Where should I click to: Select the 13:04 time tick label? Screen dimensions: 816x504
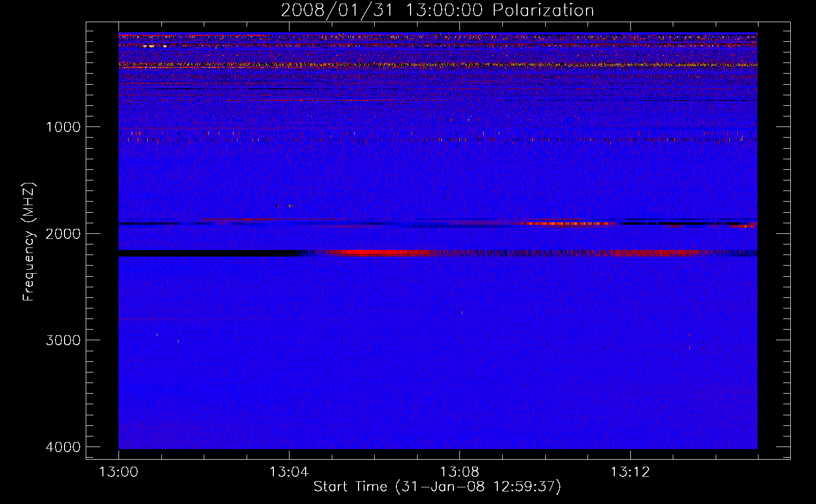(x=289, y=472)
